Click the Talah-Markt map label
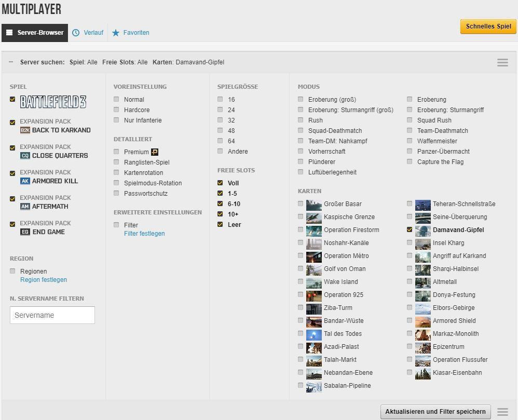This screenshot has width=518, height=420. [340, 360]
